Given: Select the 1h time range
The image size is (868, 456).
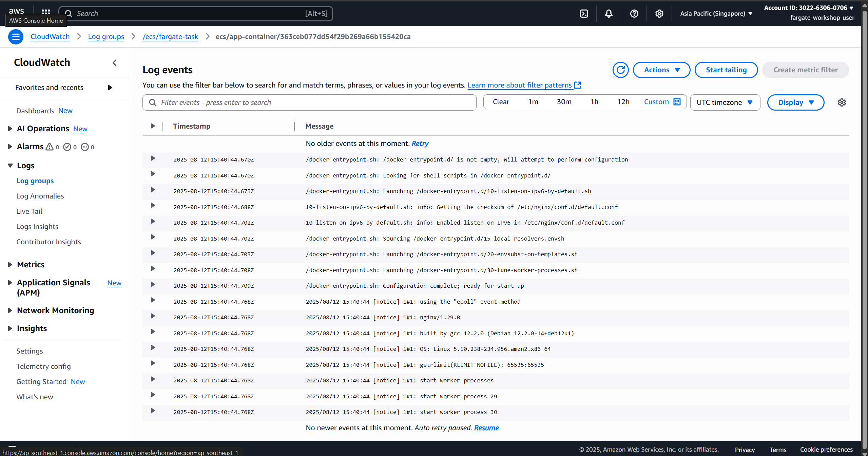Looking at the screenshot, I should point(594,102).
